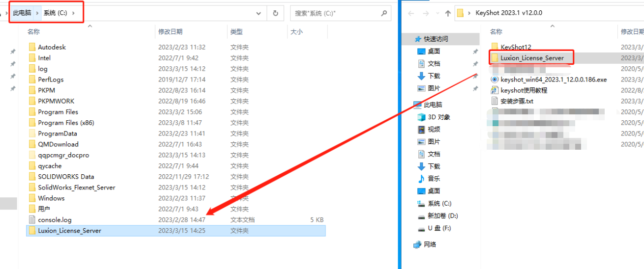
Task: Click the 5 KB size cell
Action: 317,220
